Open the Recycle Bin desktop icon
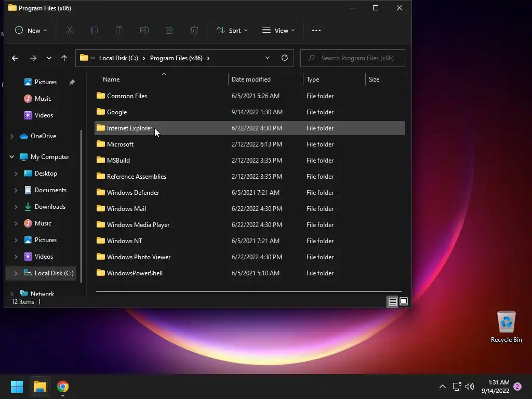532x399 pixels. point(506,327)
